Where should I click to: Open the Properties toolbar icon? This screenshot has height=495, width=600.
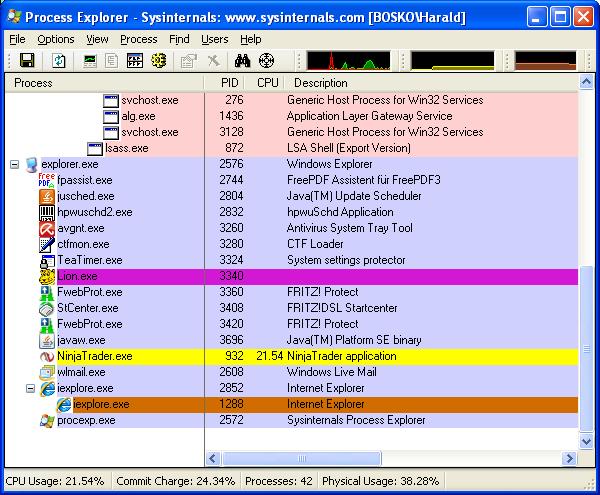pyautogui.click(x=189, y=60)
